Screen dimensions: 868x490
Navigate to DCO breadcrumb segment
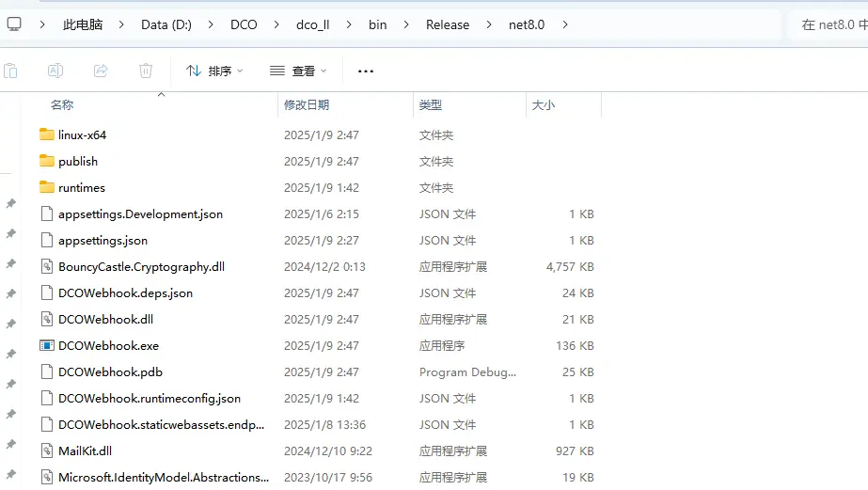pos(244,24)
